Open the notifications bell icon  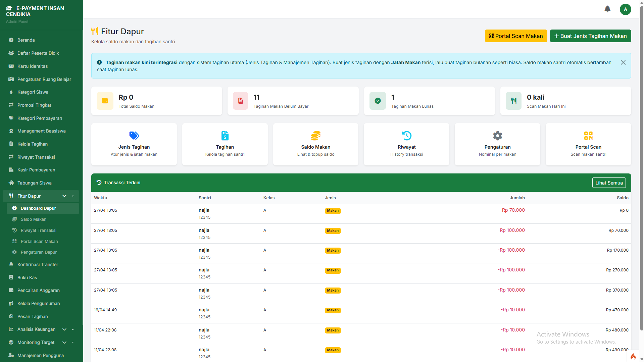tap(607, 9)
